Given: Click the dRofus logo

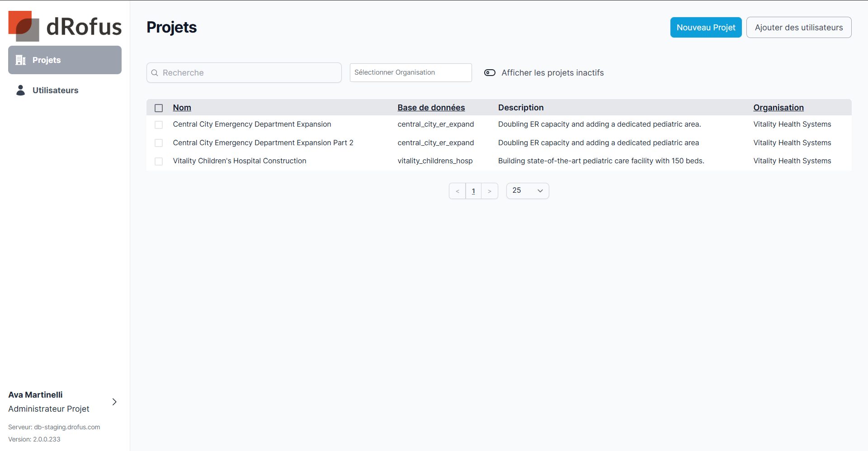Looking at the screenshot, I should point(65,26).
